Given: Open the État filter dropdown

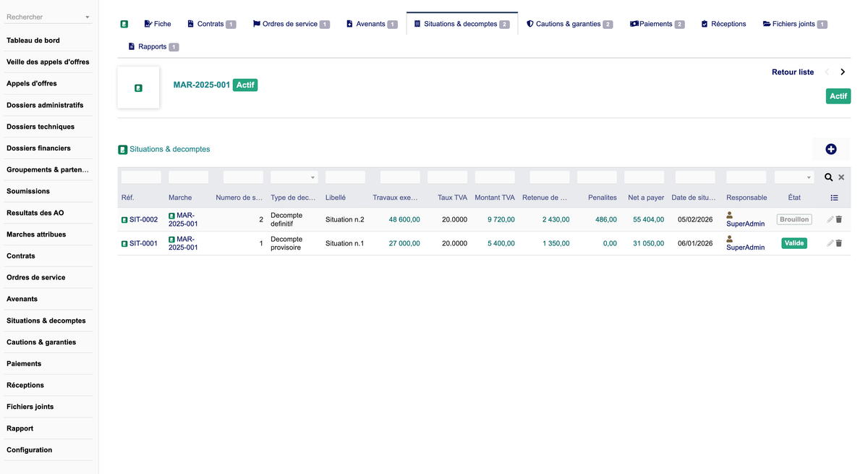Looking at the screenshot, I should click(x=794, y=177).
